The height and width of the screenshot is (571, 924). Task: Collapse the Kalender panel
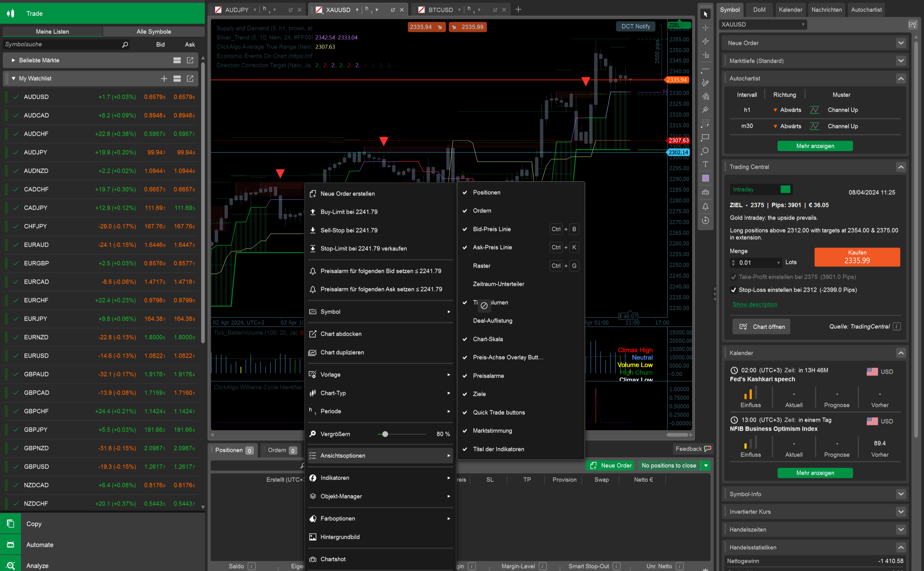click(901, 353)
